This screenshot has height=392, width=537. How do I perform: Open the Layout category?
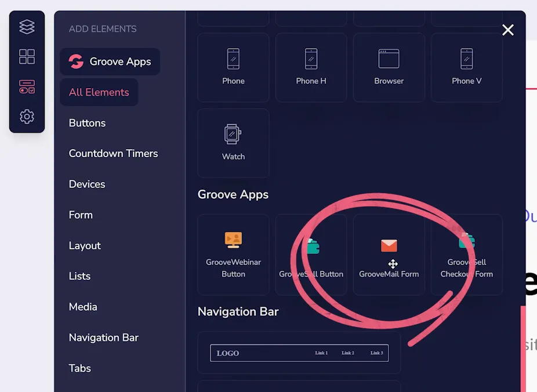click(85, 245)
